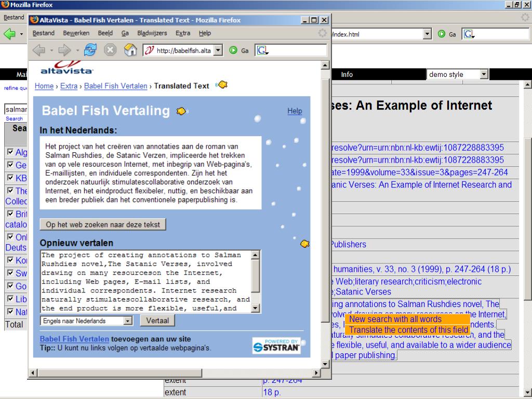Choose Translate the contents of this field
532x399 pixels.
click(x=408, y=330)
